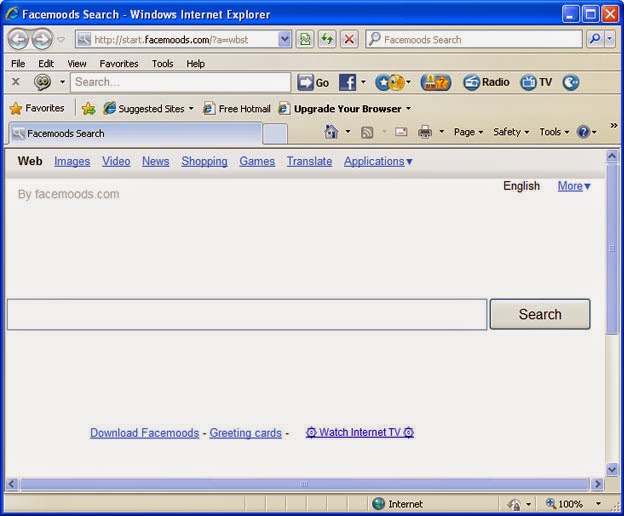Viewport: 624px width, 516px height.
Task: Click the browser Back arrow button
Action: 18,39
